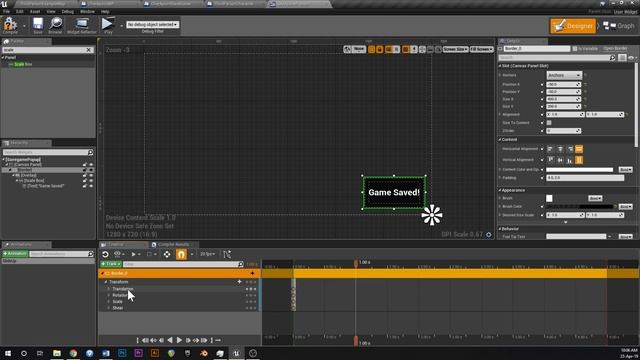Set Vertical Alignment to fill
Viewport: 640px width, 360px height.
pos(579,160)
